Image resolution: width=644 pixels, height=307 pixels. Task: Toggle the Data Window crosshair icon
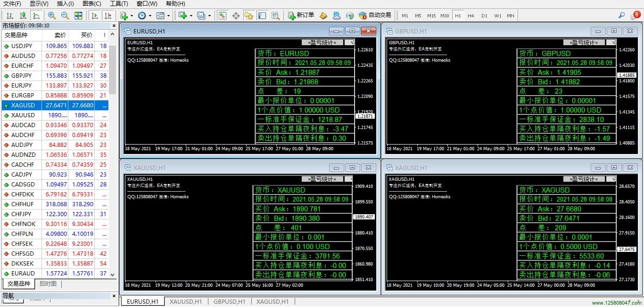[x=236, y=16]
